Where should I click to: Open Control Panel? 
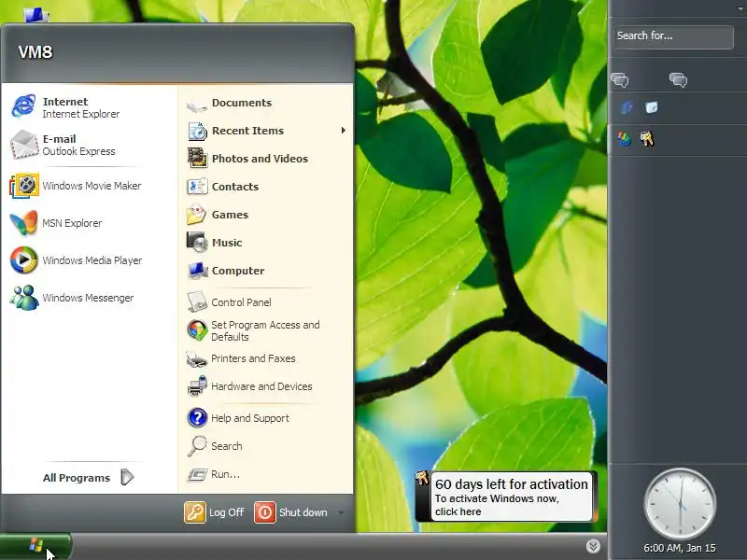tap(229, 301)
